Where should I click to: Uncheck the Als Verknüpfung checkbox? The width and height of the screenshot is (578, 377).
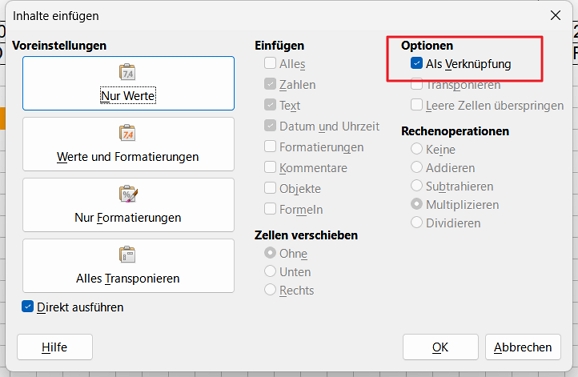417,63
